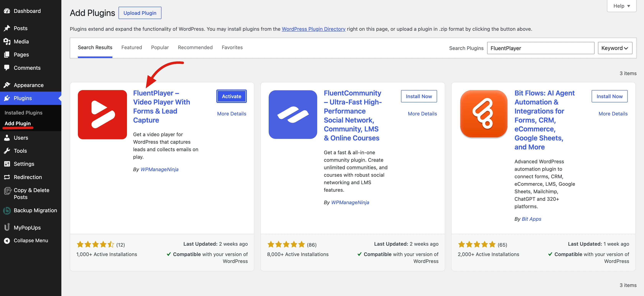Click the Bit Flows plugin title link

pos(544,120)
